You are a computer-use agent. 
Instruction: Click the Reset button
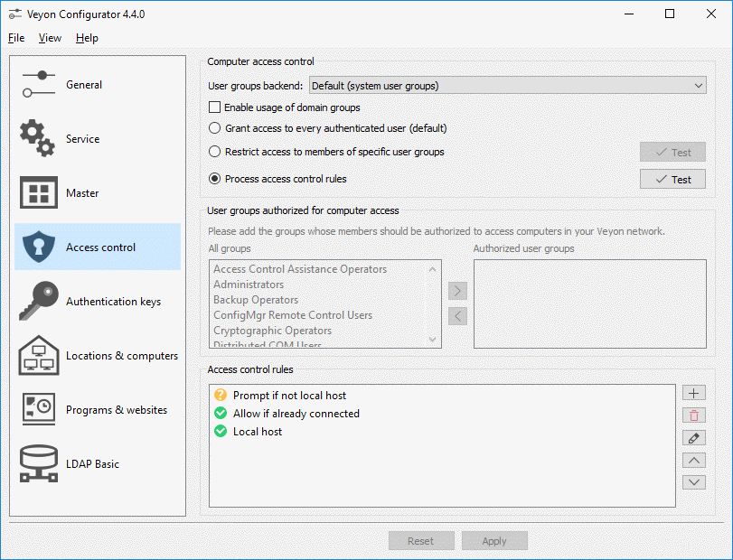421,541
